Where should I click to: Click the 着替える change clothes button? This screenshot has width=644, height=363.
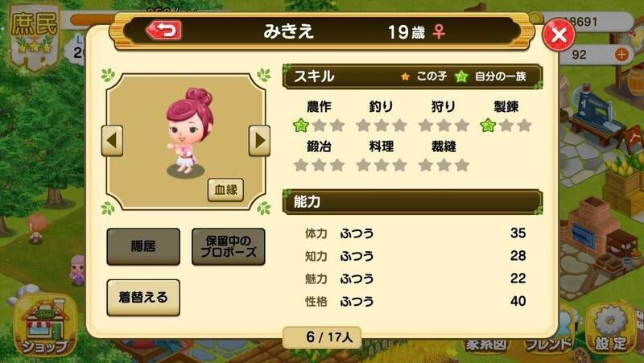point(143,297)
